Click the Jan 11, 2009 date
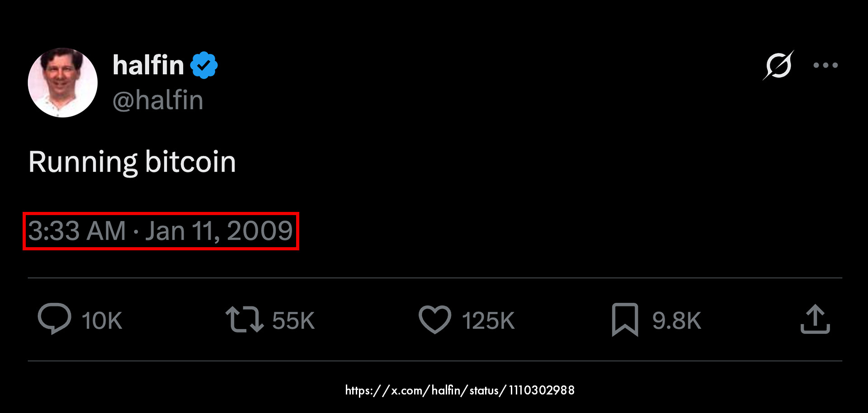This screenshot has height=413, width=868. pyautogui.click(x=219, y=231)
